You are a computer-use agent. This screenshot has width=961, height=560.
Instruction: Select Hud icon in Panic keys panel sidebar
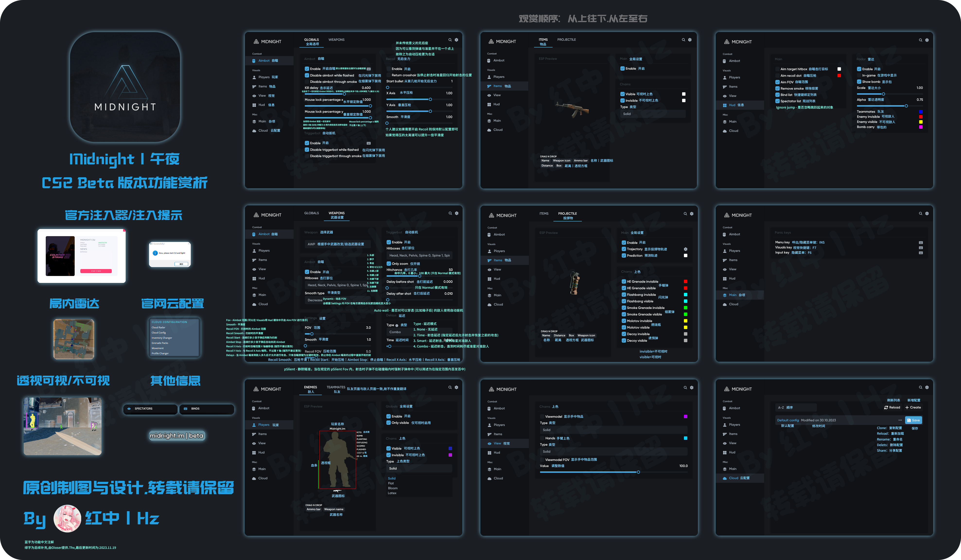725,279
